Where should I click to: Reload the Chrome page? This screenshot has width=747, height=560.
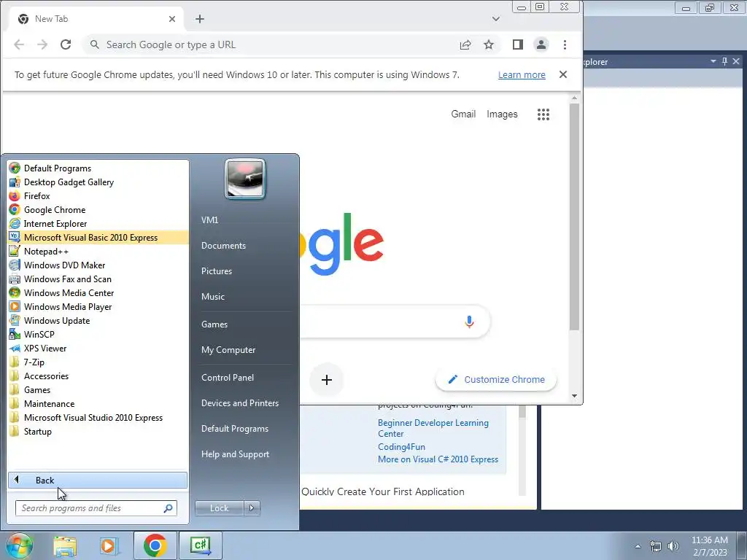click(66, 44)
